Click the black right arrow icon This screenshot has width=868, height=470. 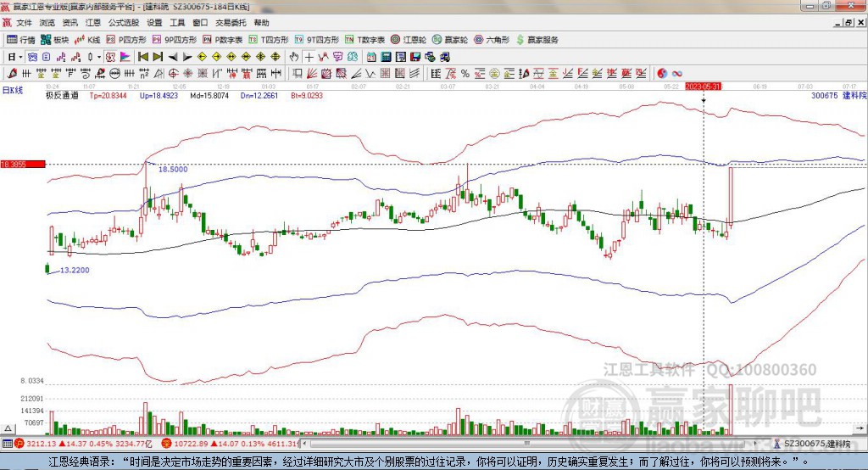click(x=187, y=57)
